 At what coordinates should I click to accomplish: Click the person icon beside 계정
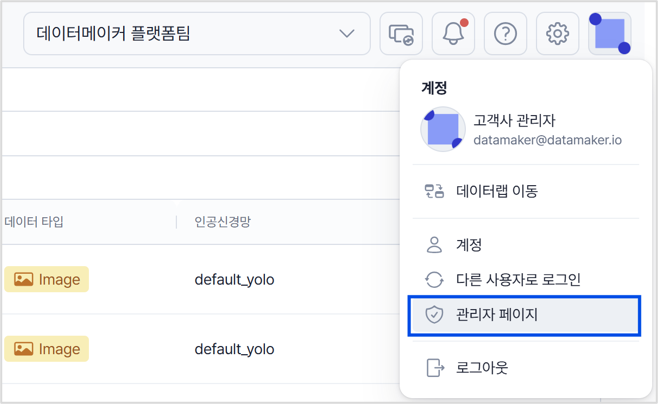click(434, 245)
